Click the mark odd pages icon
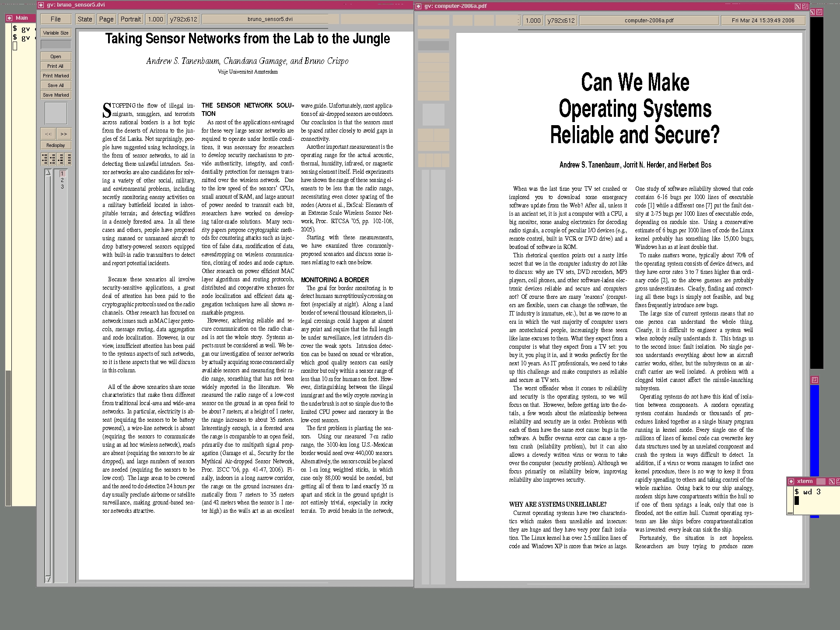The image size is (840, 630). (45, 159)
